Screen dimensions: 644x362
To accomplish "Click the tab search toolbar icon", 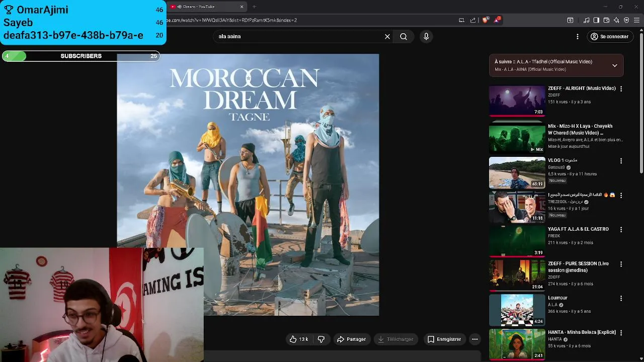I will tap(570, 20).
